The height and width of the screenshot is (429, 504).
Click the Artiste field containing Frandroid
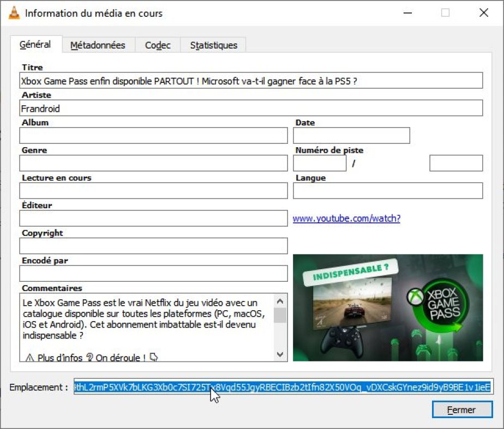(x=251, y=108)
